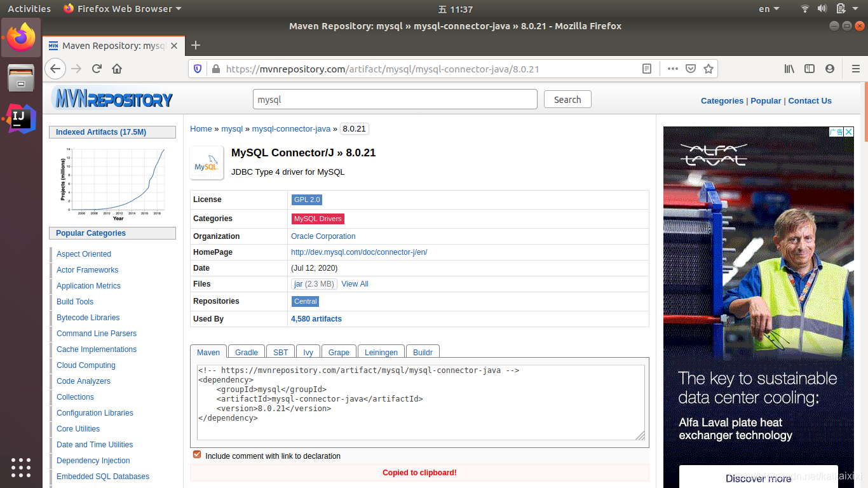Click the View All files link
The height and width of the screenshot is (488, 868).
click(x=355, y=283)
